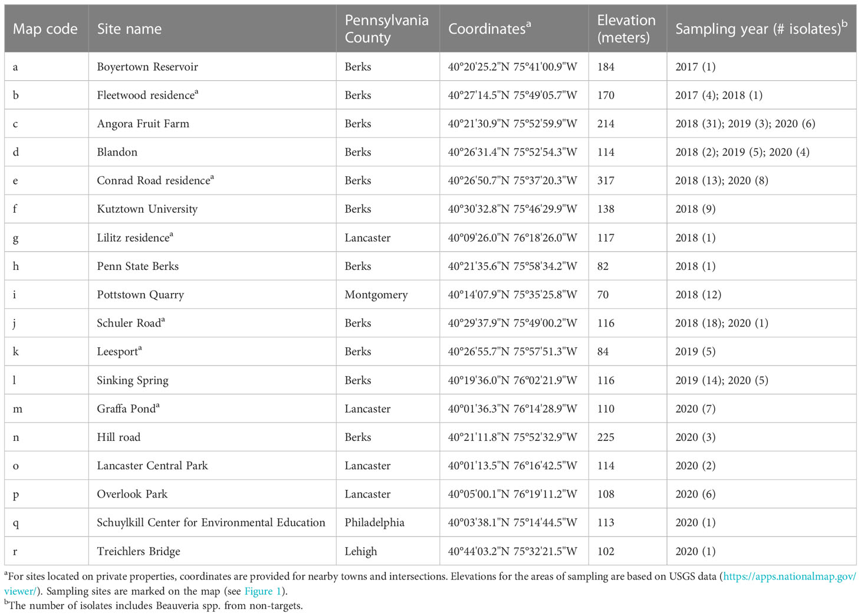861x616 pixels.
Task: Click the Philadelphia county cell
Action: tap(374, 523)
